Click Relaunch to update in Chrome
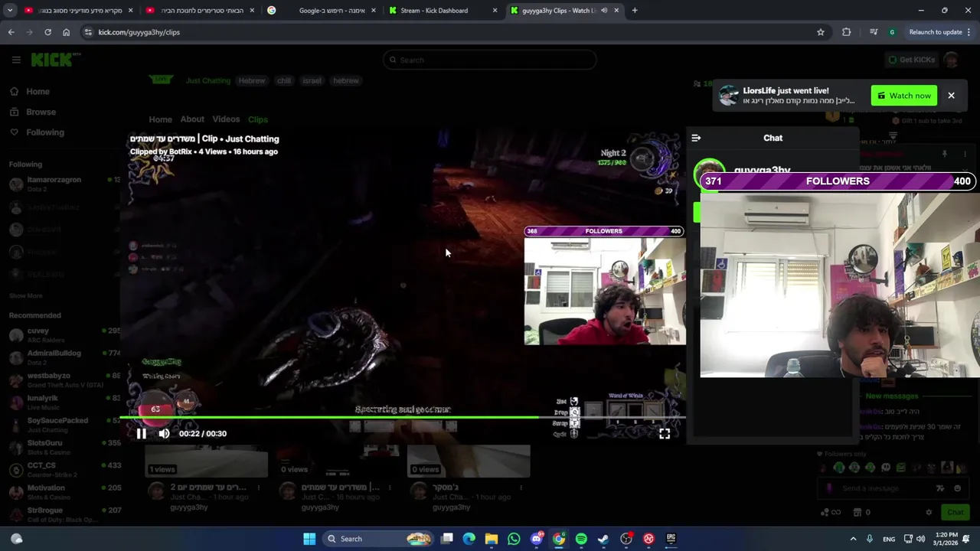The height and width of the screenshot is (551, 980). (x=935, y=32)
